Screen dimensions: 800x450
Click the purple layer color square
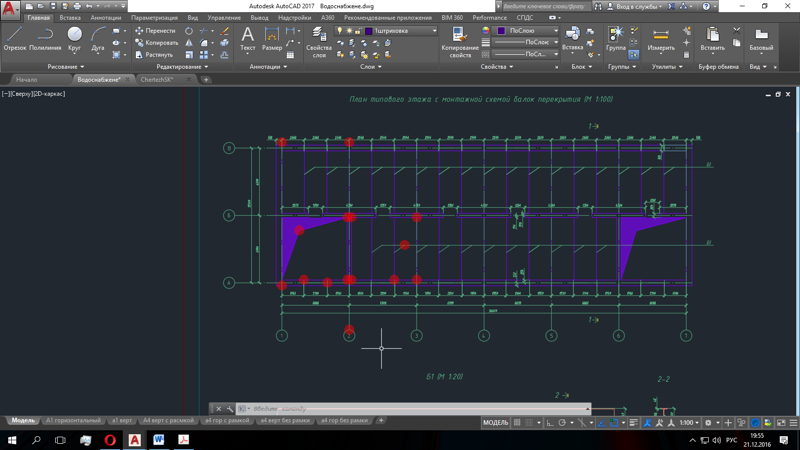point(368,31)
